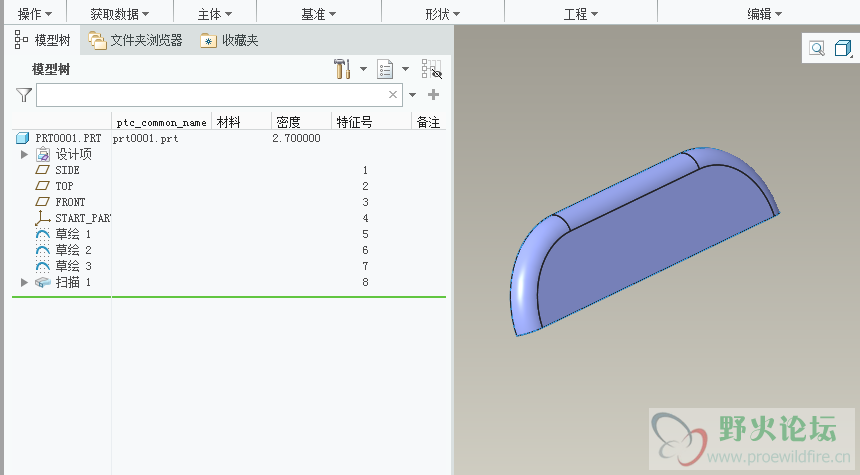Expand the 设计项 tree node
860x475 pixels.
[24, 154]
